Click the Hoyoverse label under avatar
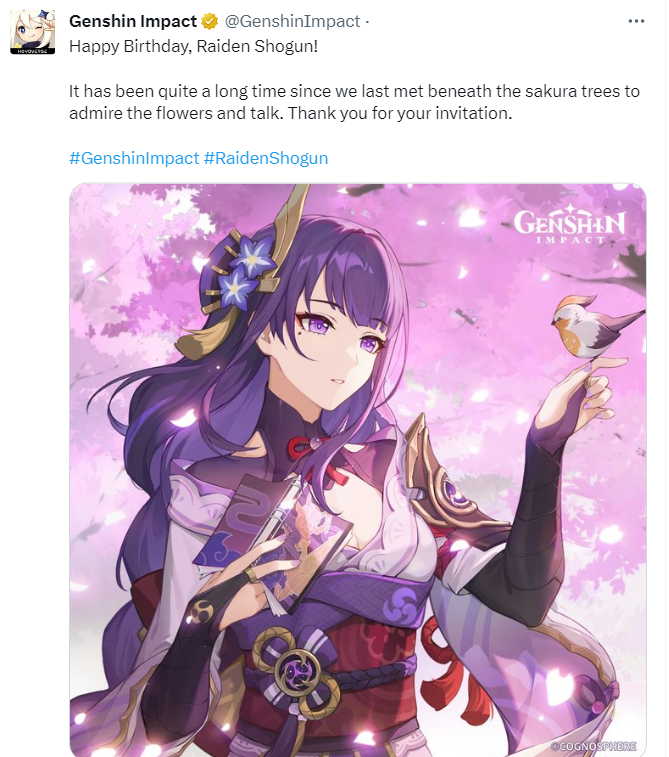 click(33, 50)
